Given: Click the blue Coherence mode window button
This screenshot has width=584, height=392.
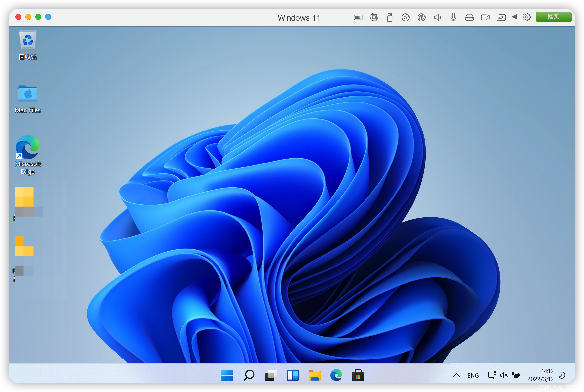Looking at the screenshot, I should (48, 17).
